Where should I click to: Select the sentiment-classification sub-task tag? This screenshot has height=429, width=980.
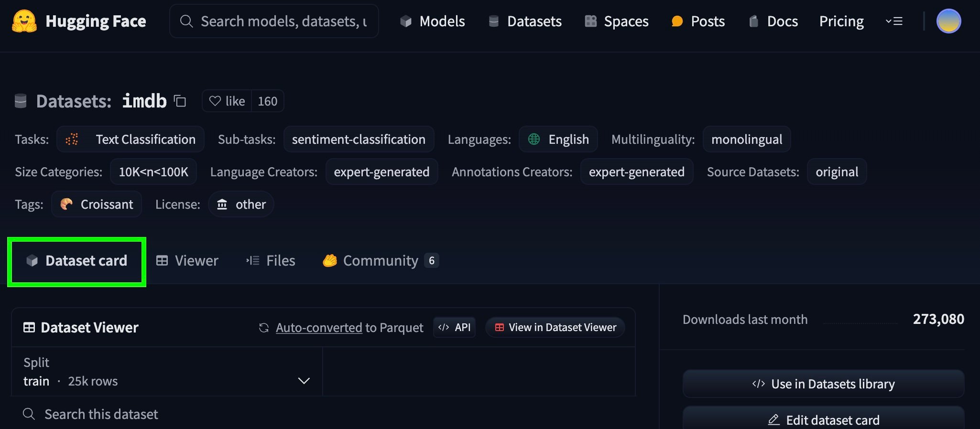pos(359,139)
